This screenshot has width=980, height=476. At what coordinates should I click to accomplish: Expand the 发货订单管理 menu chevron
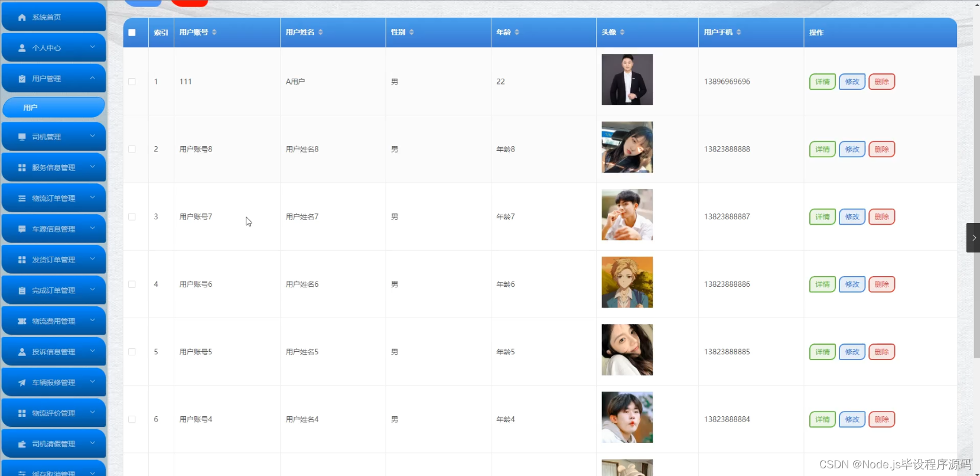(93, 259)
